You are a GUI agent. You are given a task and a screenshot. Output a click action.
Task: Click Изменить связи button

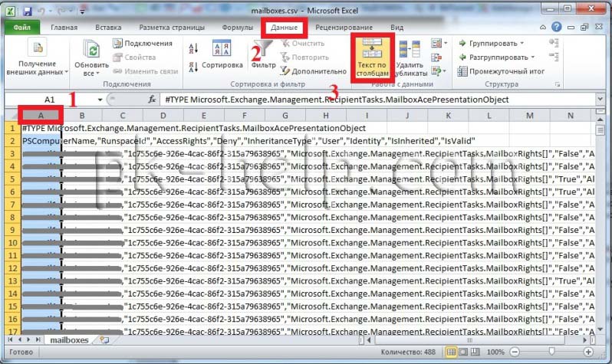tap(145, 71)
